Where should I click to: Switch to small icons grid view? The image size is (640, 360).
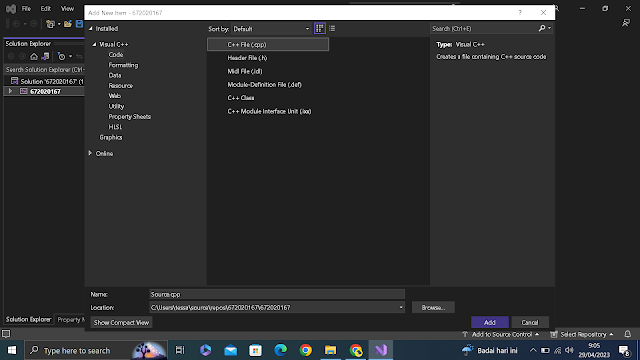[x=320, y=29]
